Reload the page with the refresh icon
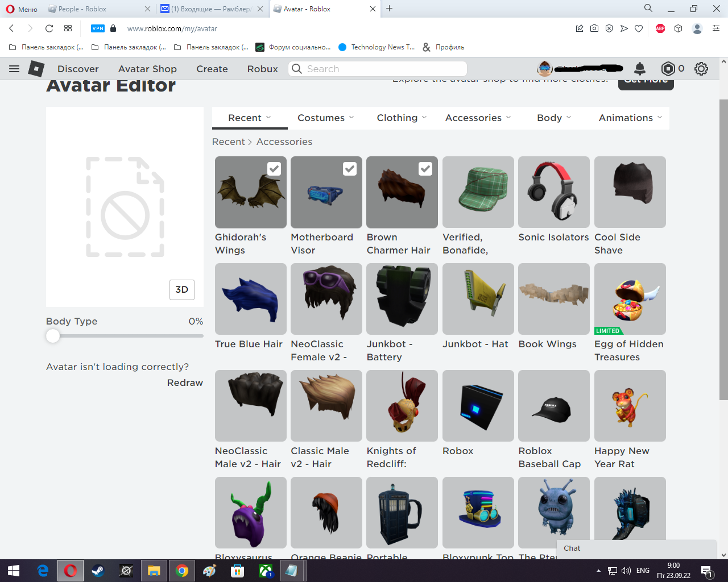Image resolution: width=728 pixels, height=582 pixels. (49, 28)
